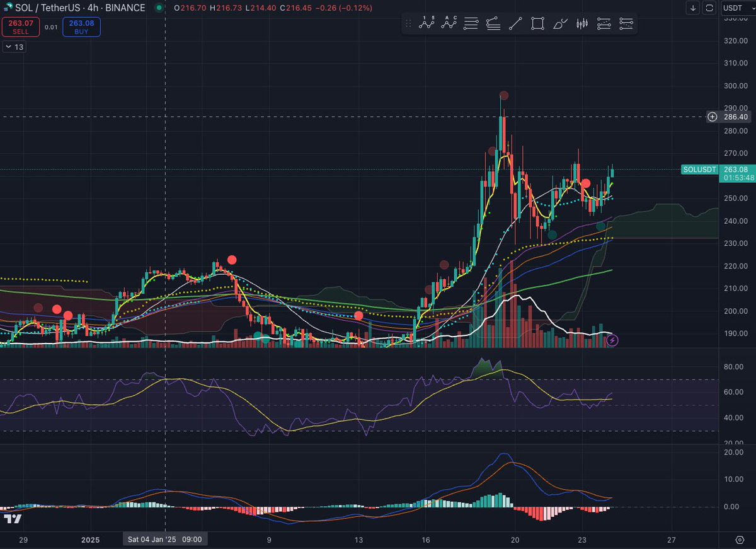
Task: Select the rectangle drawing tool
Action: [x=537, y=24]
